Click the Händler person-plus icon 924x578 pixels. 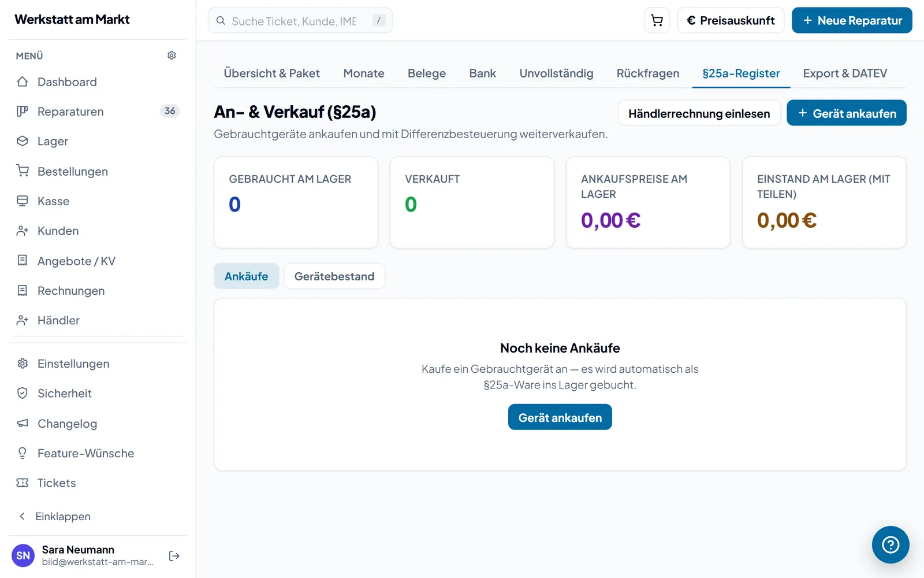(x=23, y=320)
